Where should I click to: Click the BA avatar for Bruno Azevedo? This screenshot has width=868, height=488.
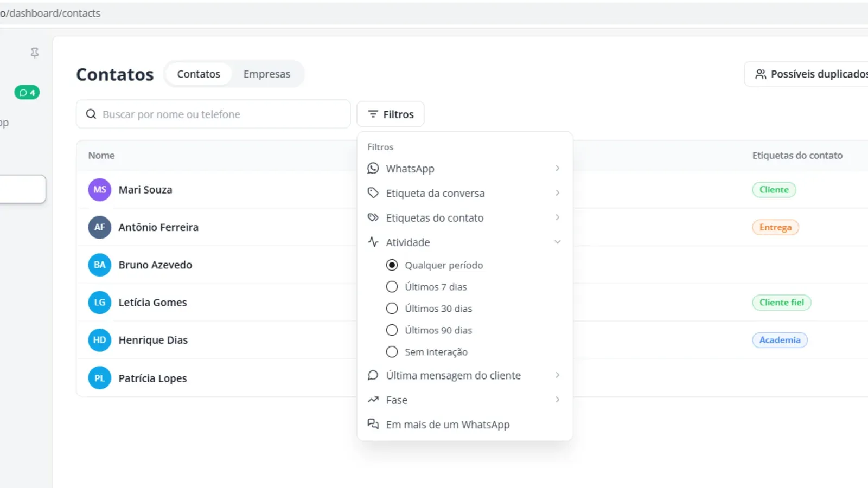click(100, 265)
